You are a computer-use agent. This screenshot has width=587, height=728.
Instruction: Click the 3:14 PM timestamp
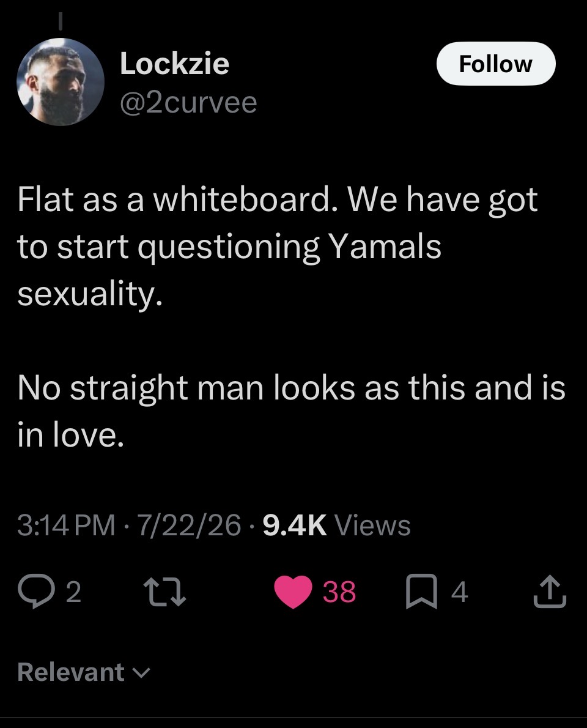click(x=66, y=525)
